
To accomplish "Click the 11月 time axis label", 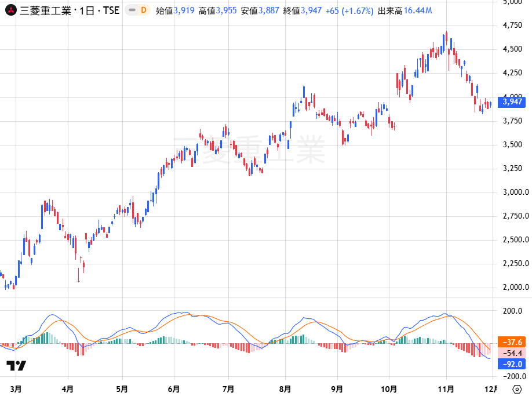I will (x=446, y=389).
